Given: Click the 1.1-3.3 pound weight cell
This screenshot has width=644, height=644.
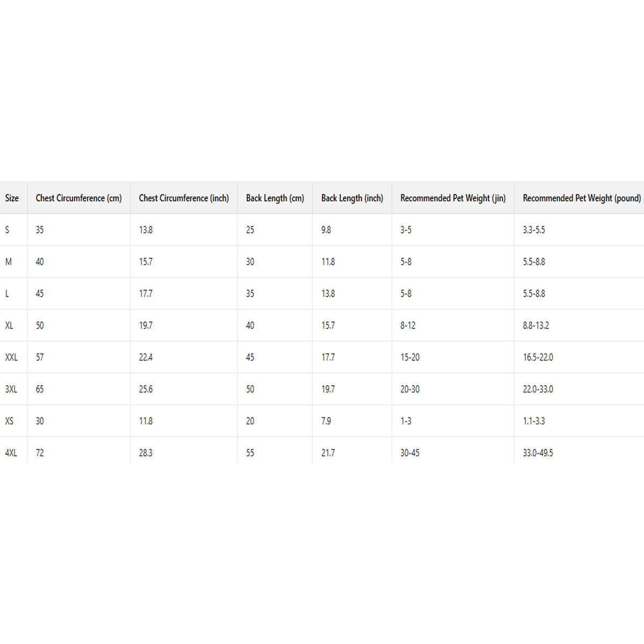Looking at the screenshot, I should (x=534, y=421).
